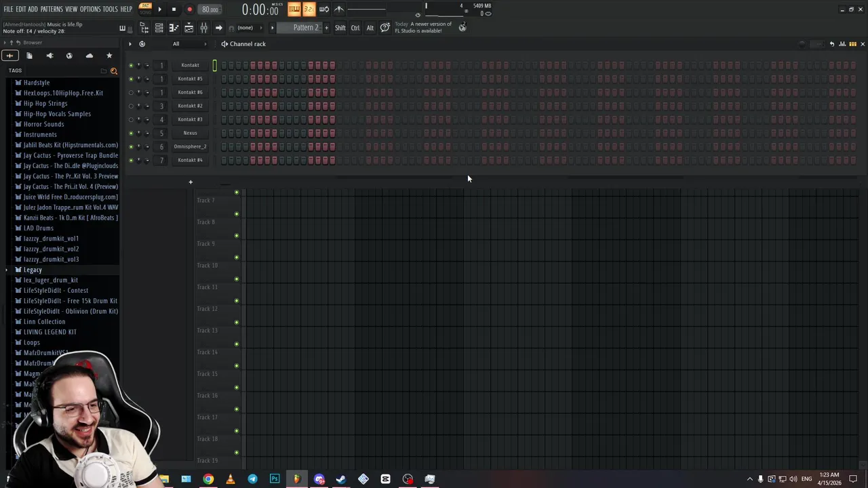Click the Shift shortcut button
868x488 pixels.
coord(340,28)
